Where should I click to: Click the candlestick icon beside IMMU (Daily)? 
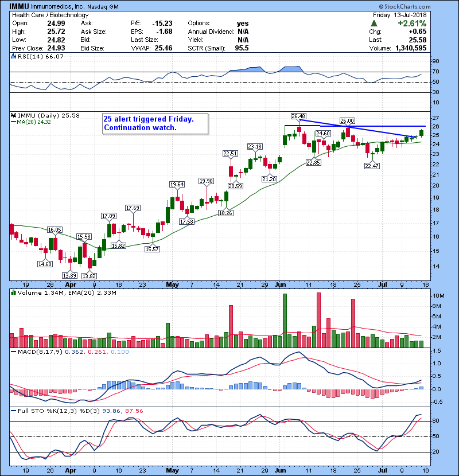13,116
